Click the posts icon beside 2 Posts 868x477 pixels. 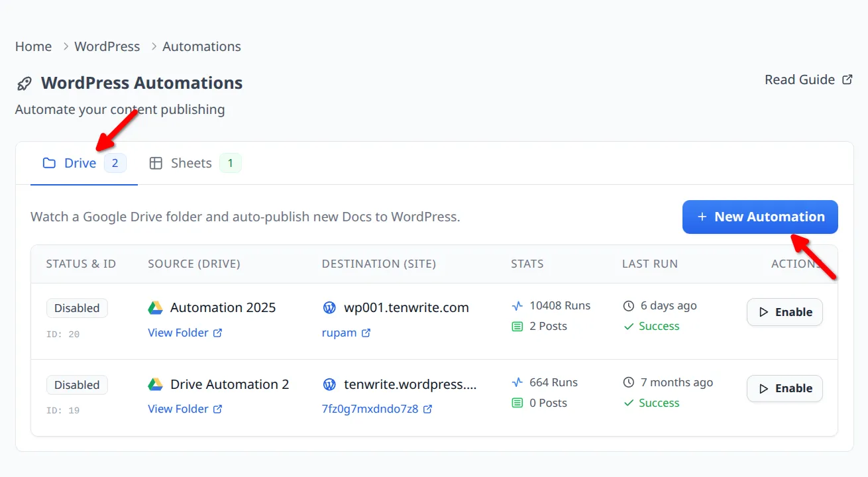point(517,325)
